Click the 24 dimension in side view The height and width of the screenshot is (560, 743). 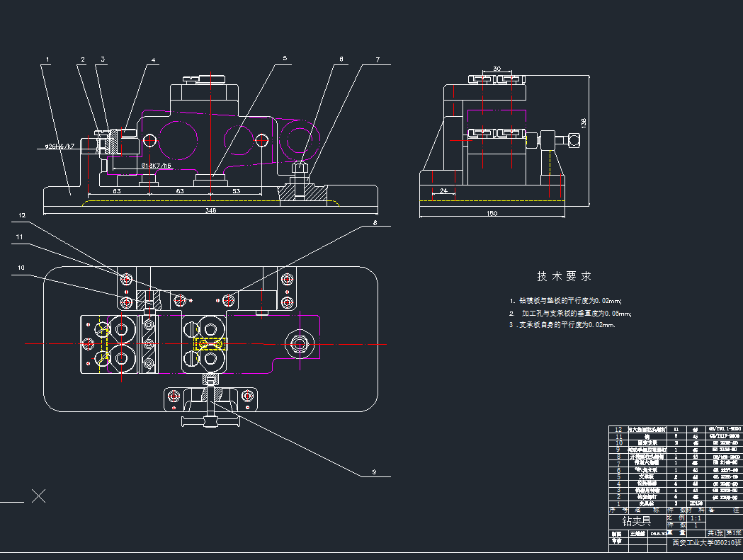click(x=443, y=191)
